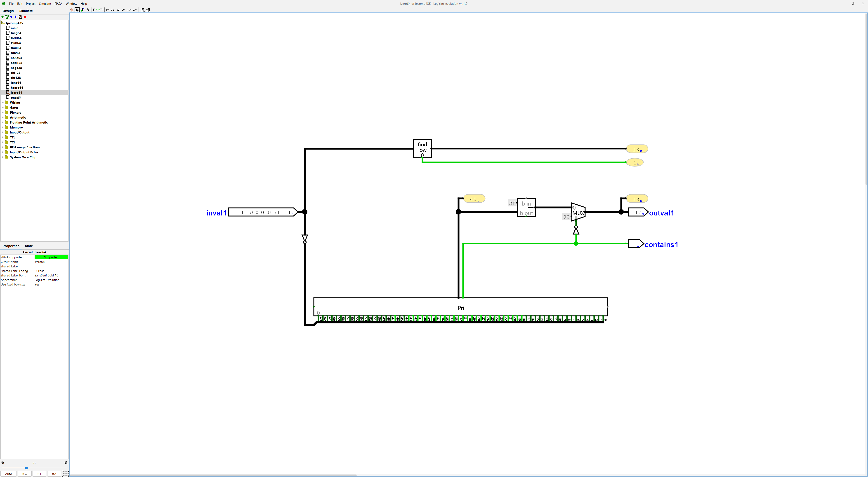The height and width of the screenshot is (477, 868).
Task: Open the Edit menu
Action: pos(20,4)
